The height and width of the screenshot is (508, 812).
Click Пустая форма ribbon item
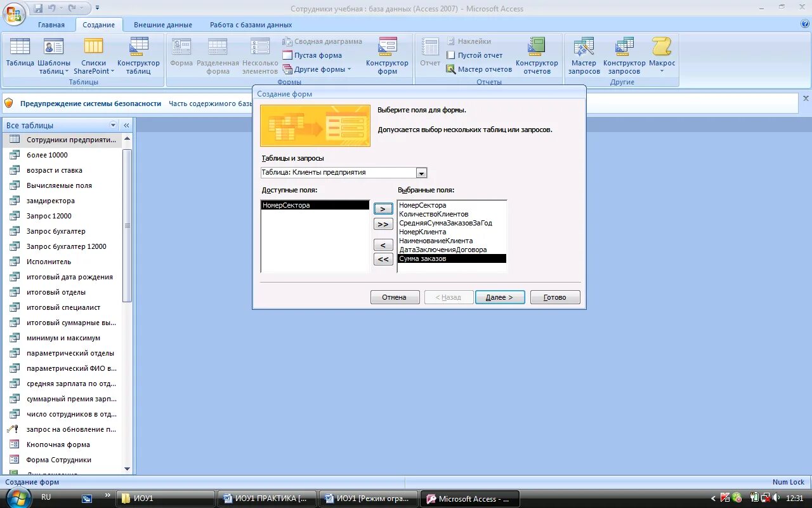(312, 55)
